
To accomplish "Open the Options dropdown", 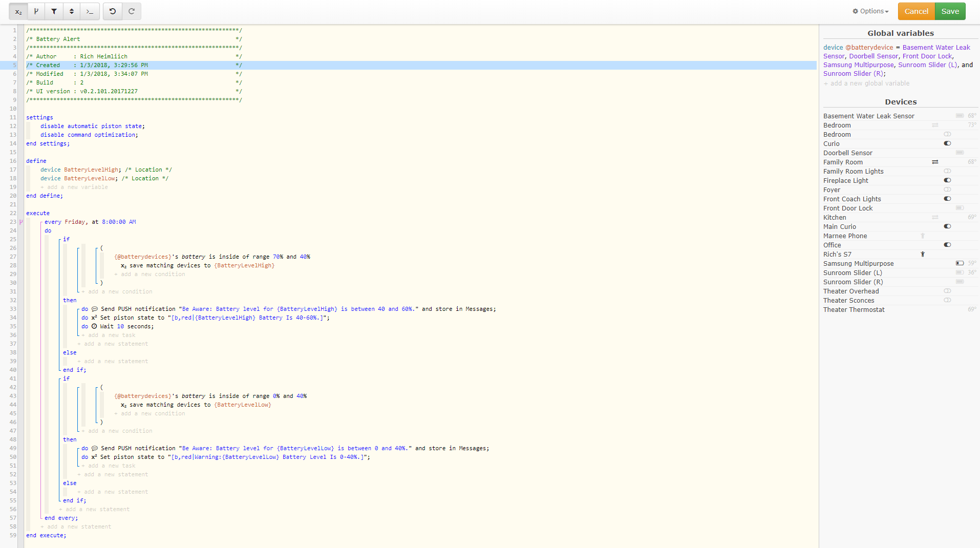I will (870, 11).
